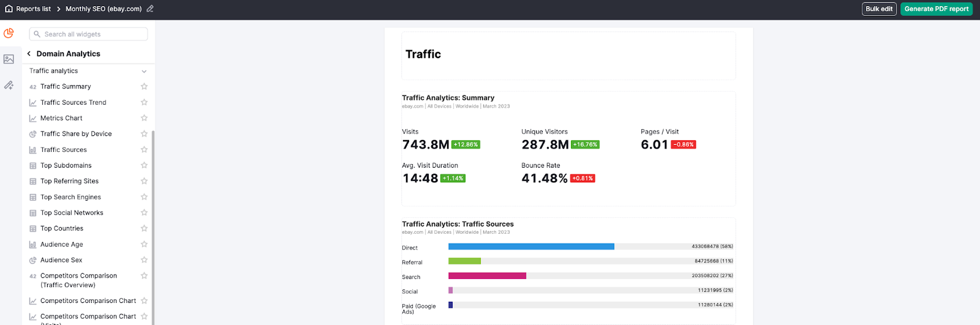Click the Monthly SEO (ebay.com) title
Screen dimensions: 980x325
(104, 9)
